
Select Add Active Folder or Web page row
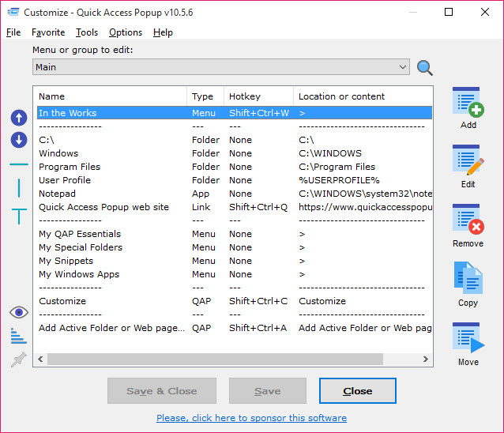pos(235,328)
